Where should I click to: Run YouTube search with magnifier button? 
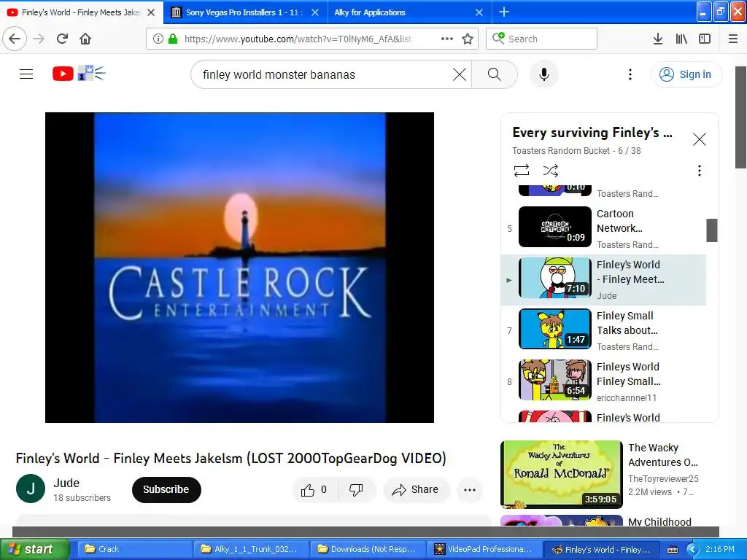(x=495, y=74)
